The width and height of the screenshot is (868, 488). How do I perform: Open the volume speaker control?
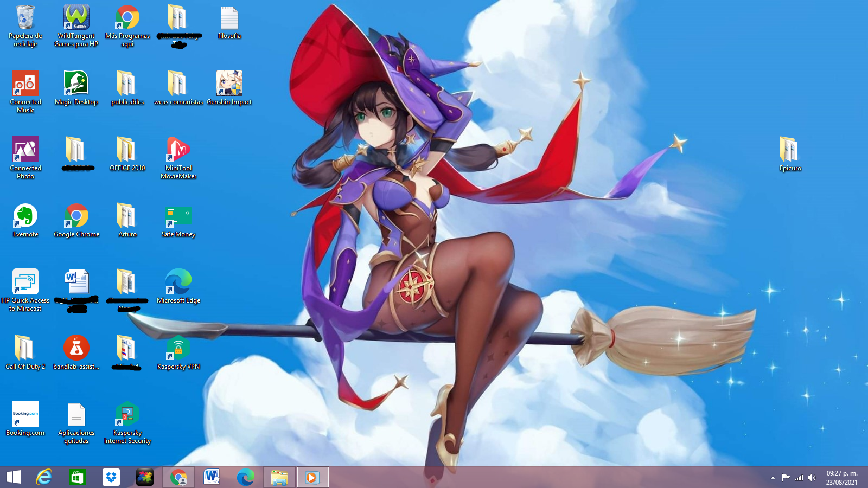coord(812,478)
